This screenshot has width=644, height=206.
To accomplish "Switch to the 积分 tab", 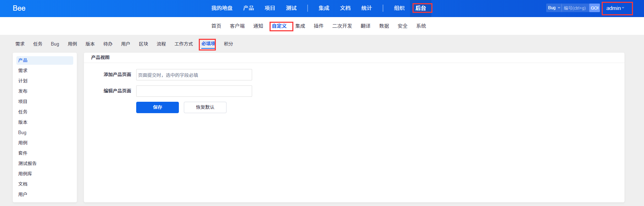I will point(228,44).
